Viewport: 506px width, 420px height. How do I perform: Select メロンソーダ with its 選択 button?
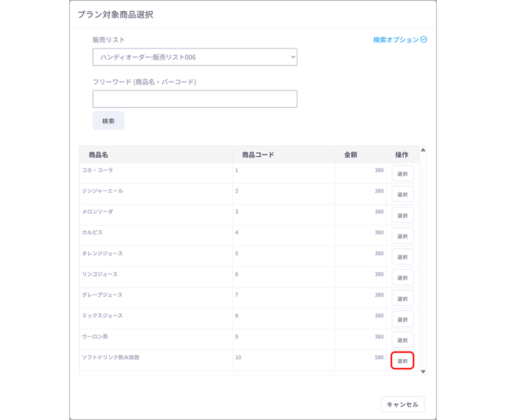[x=402, y=216]
